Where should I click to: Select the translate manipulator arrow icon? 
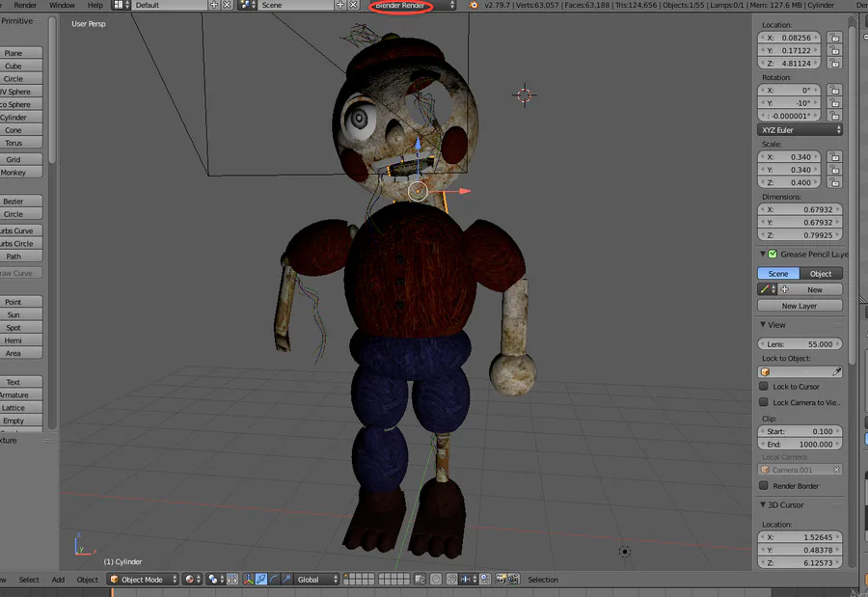[x=261, y=580]
